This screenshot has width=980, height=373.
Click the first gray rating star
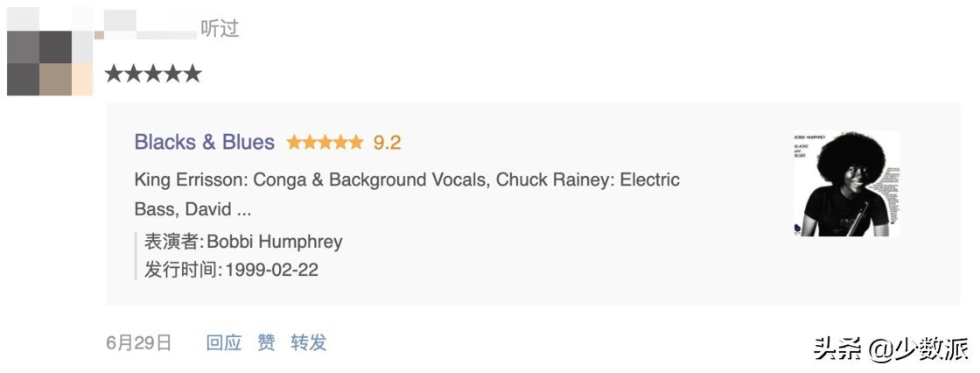click(114, 74)
